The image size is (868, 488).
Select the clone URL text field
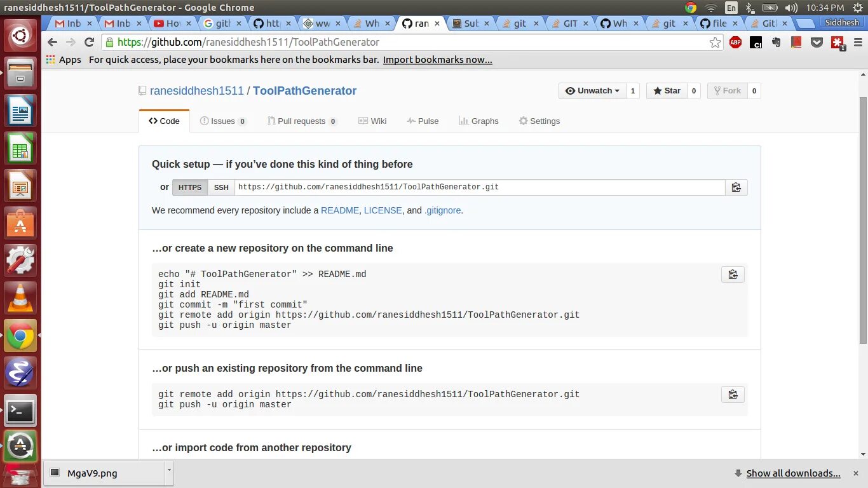coord(480,187)
